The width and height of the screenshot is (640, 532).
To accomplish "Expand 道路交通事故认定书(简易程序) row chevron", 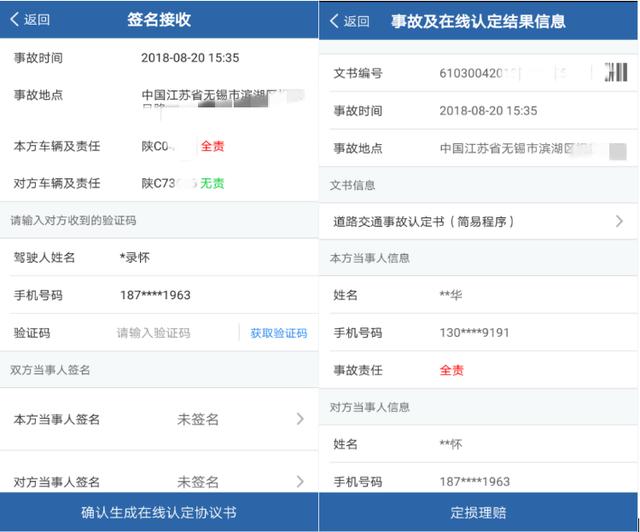I will [x=619, y=221].
